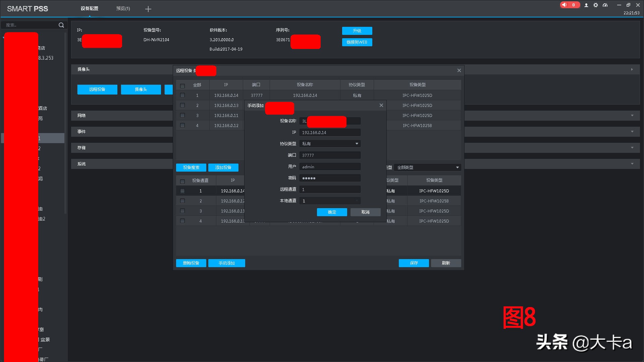This screenshot has width=644, height=362.
Task: Switch to the 预览(1) tab
Action: pos(123,9)
